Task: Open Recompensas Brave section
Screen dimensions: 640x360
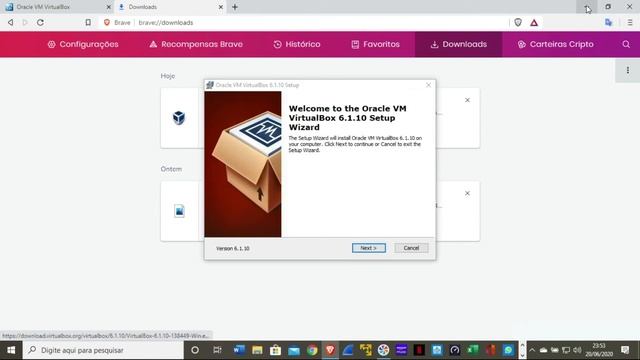Action: point(196,44)
